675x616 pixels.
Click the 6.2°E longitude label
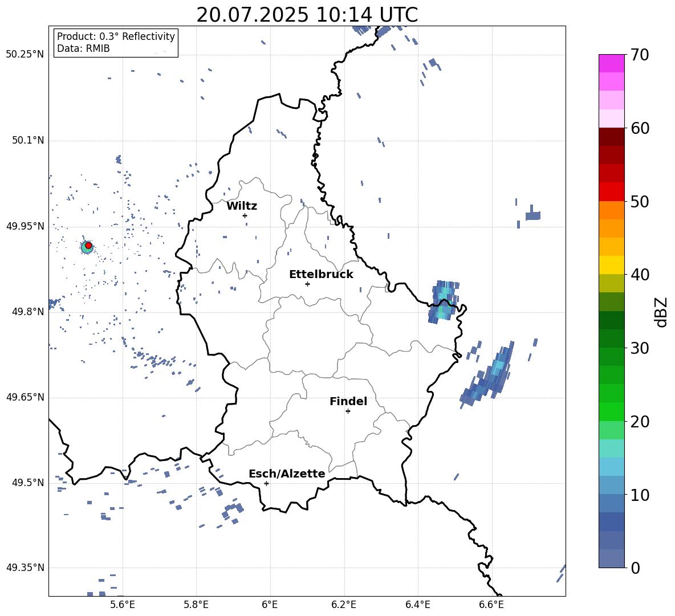(x=344, y=605)
